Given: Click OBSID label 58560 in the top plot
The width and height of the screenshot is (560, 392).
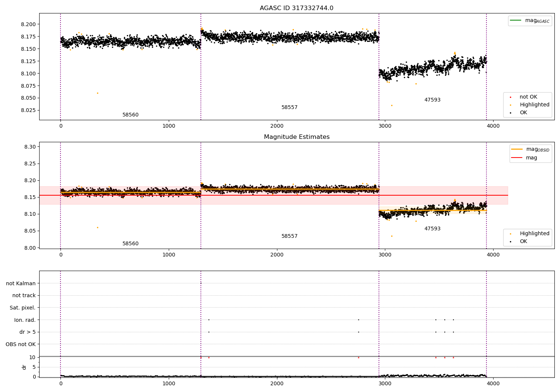Looking at the screenshot, I should pos(130,115).
